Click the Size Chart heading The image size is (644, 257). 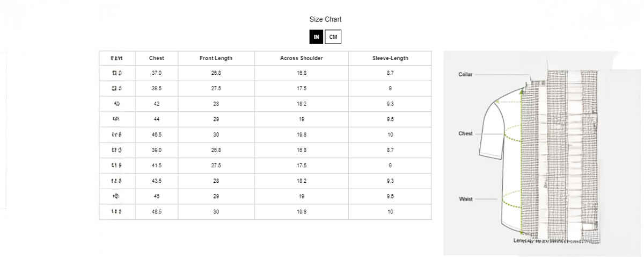325,19
